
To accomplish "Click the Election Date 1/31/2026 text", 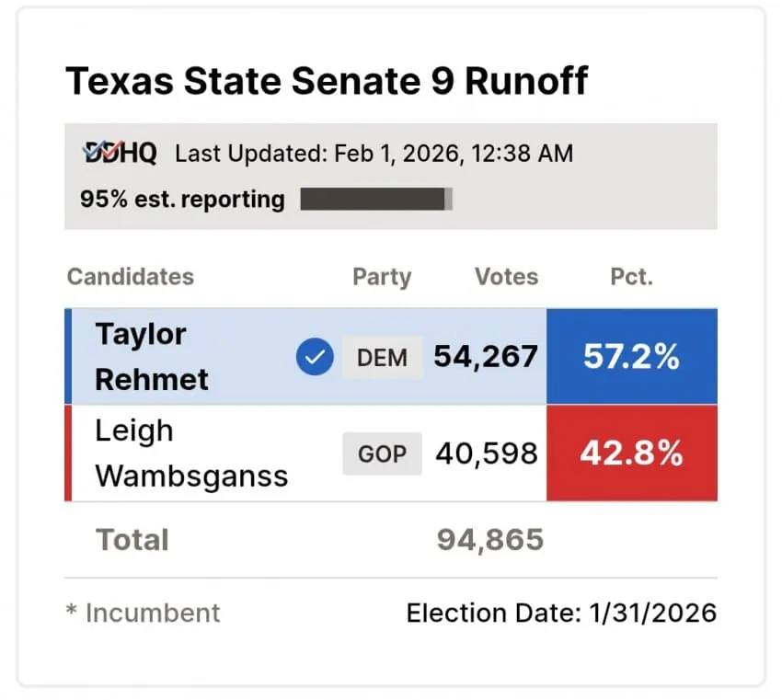I will [561, 613].
